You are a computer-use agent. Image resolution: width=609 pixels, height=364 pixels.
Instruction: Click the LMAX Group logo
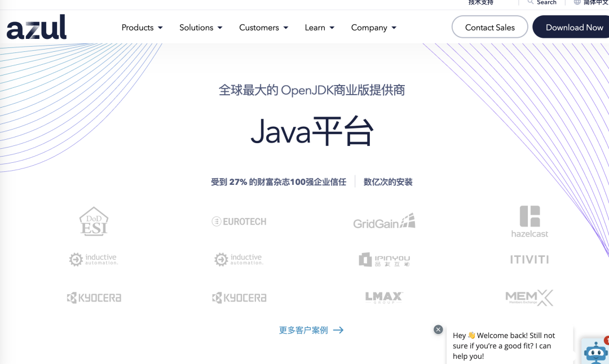pos(383,297)
